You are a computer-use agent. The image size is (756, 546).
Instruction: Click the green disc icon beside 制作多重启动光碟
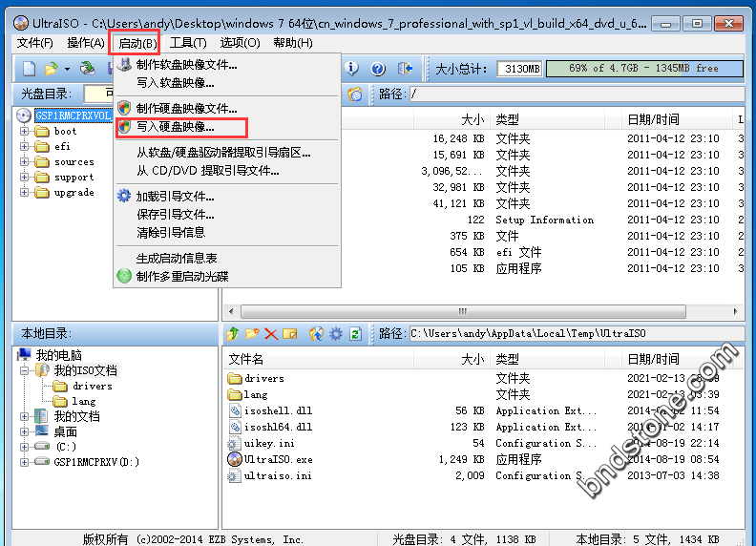(124, 276)
